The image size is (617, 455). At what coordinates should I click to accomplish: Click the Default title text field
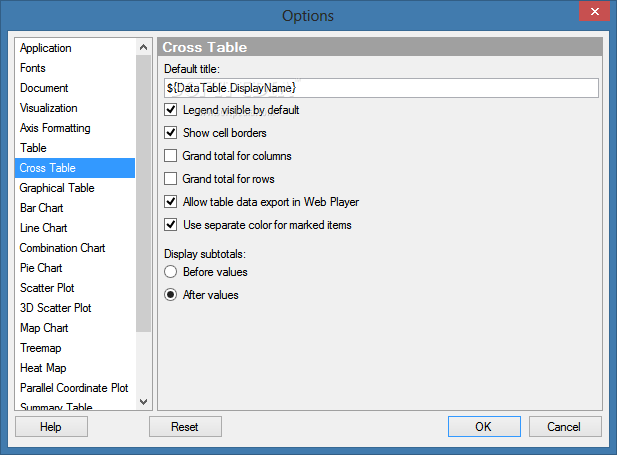click(381, 88)
